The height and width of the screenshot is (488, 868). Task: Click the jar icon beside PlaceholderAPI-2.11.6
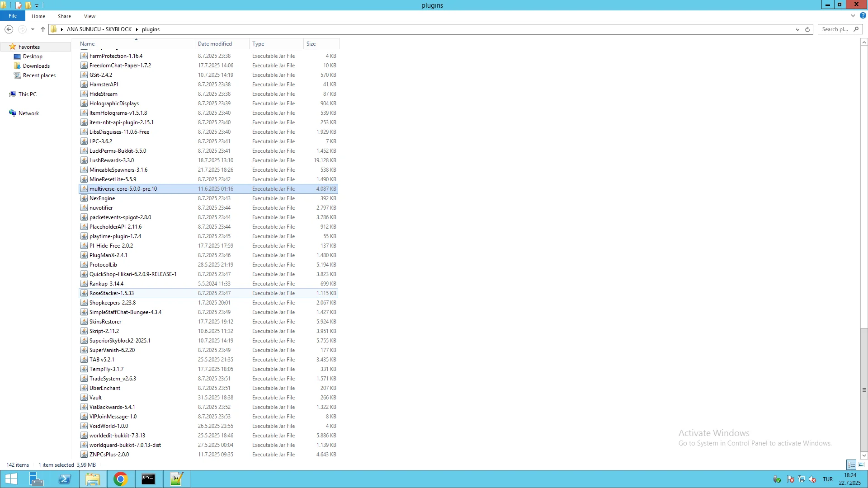pos(84,227)
